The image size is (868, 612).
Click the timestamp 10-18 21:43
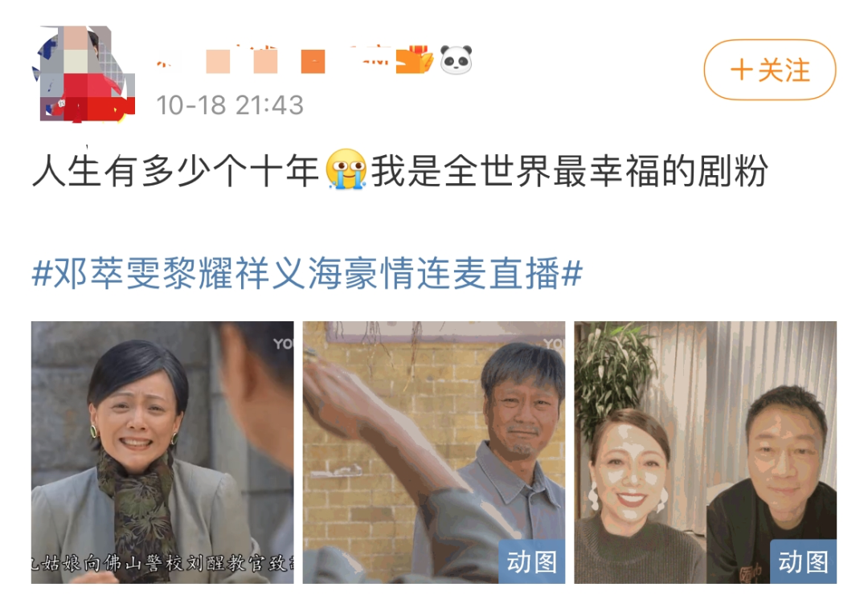tap(230, 105)
